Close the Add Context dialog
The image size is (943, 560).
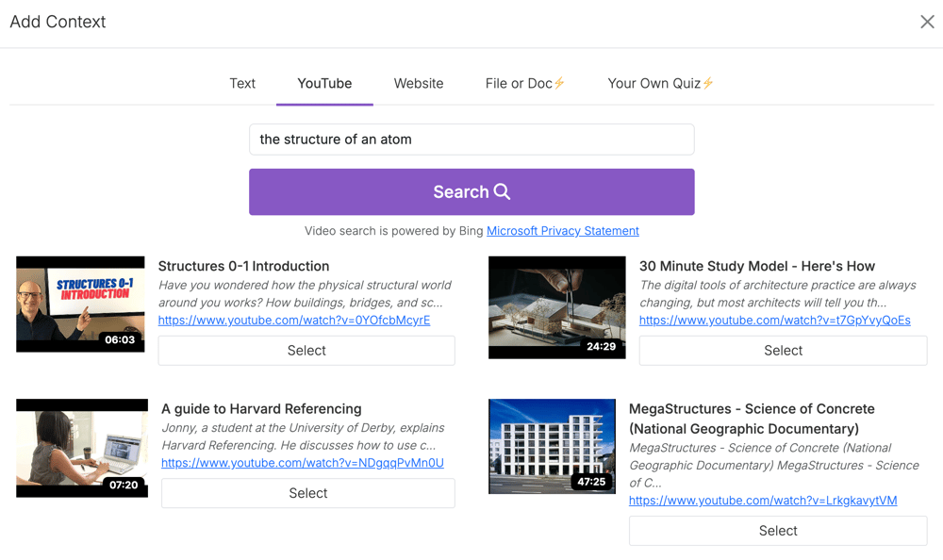(927, 22)
